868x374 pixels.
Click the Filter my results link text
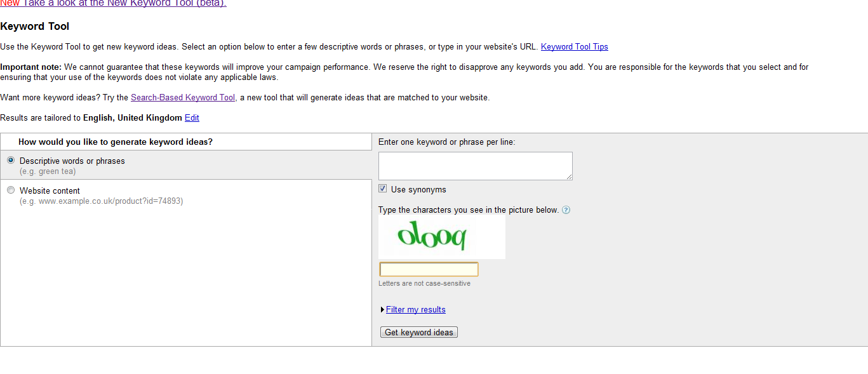pyautogui.click(x=416, y=310)
